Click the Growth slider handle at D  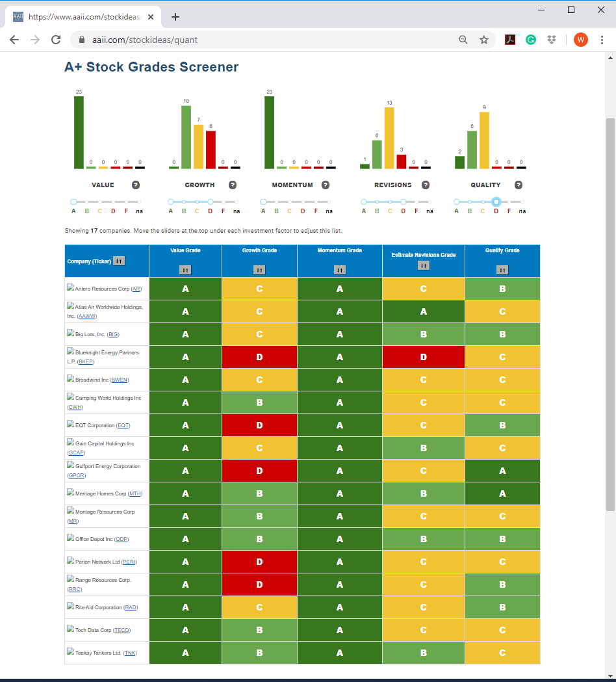coord(211,202)
